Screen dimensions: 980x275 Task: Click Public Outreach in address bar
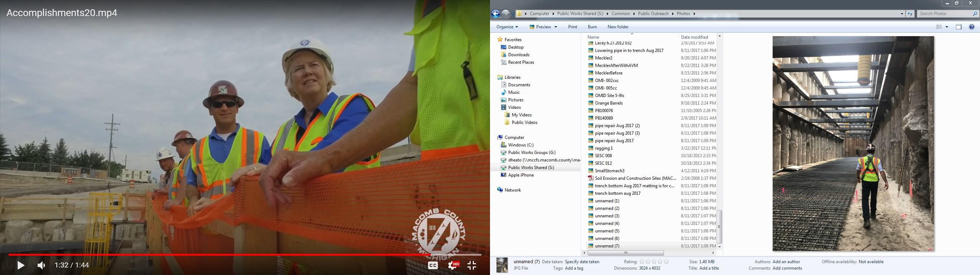653,14
